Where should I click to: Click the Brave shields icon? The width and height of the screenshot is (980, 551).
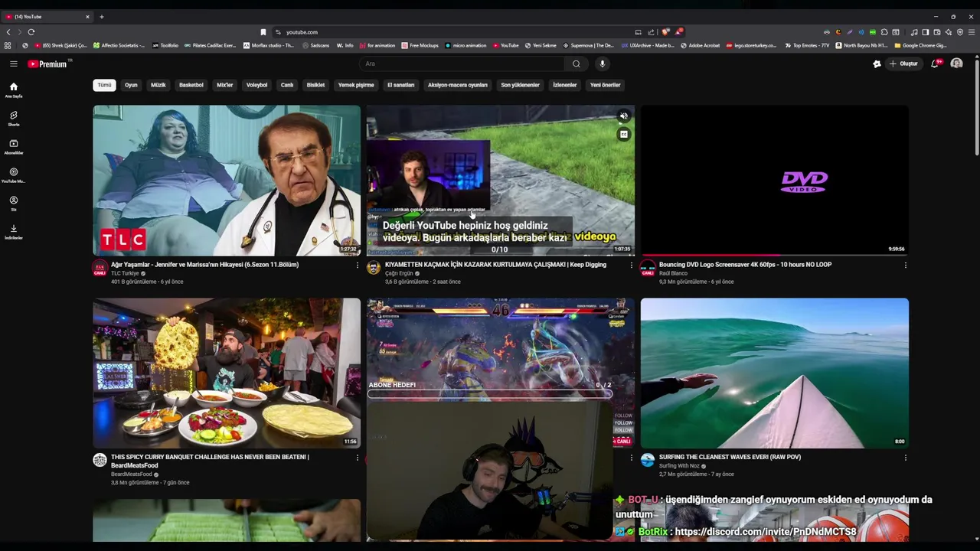point(666,32)
